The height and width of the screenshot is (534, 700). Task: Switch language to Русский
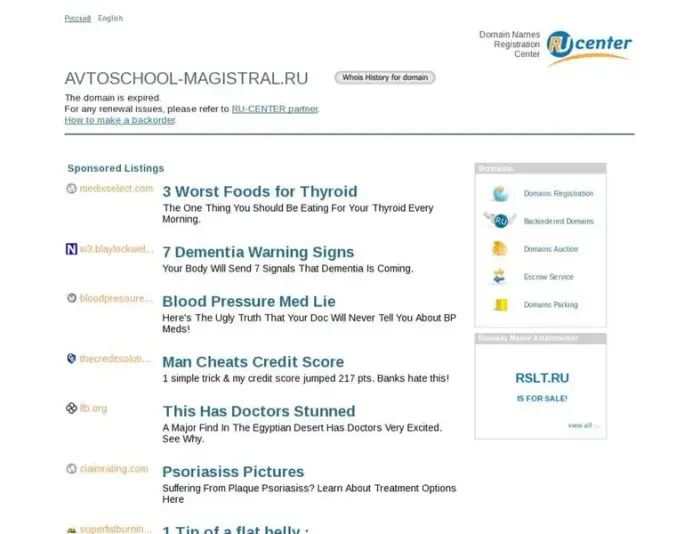[x=77, y=18]
